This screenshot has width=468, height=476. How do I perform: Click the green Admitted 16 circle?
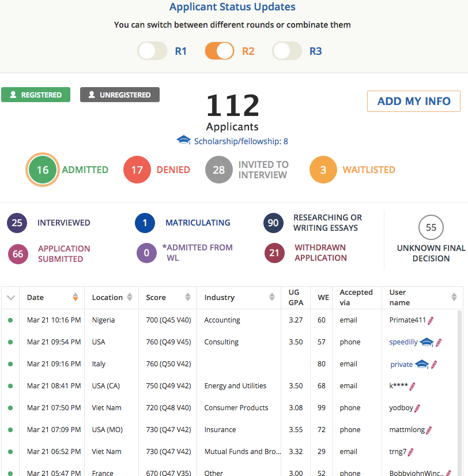click(x=43, y=170)
